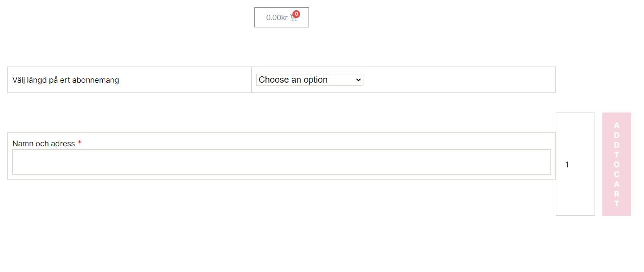Click the Choose an option text
The height and width of the screenshot is (272, 644).
293,80
